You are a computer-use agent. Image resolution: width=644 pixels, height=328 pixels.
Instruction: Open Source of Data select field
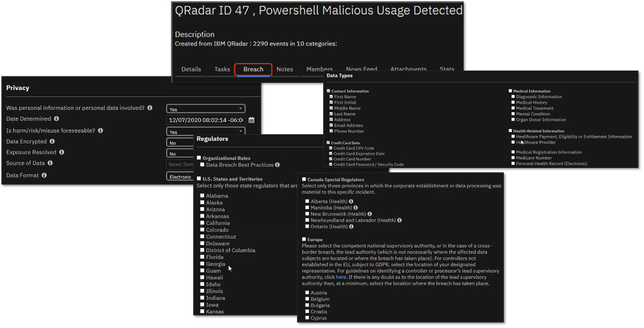[180, 165]
